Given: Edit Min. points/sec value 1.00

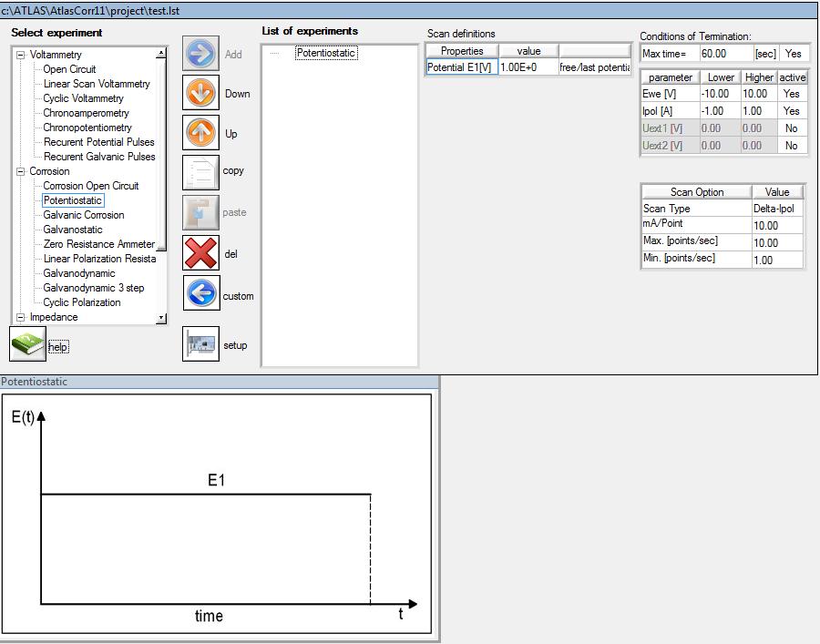Looking at the screenshot, I should (777, 261).
